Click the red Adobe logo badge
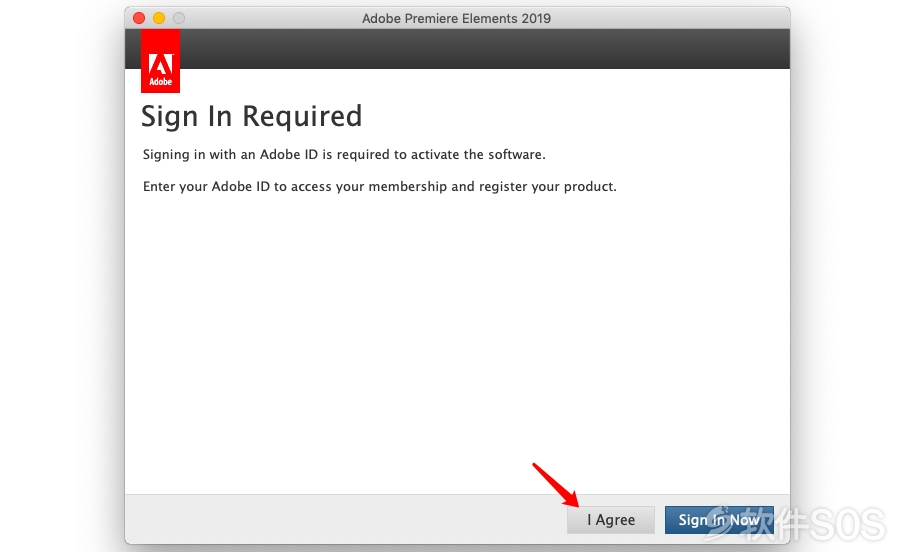The image size is (899, 552). coord(161,61)
